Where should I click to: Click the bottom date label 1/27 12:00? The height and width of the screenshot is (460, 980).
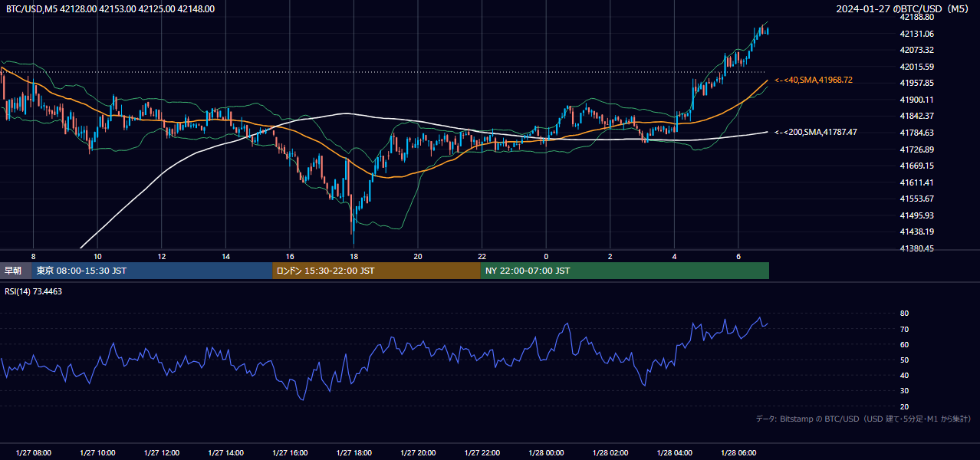tap(161, 452)
